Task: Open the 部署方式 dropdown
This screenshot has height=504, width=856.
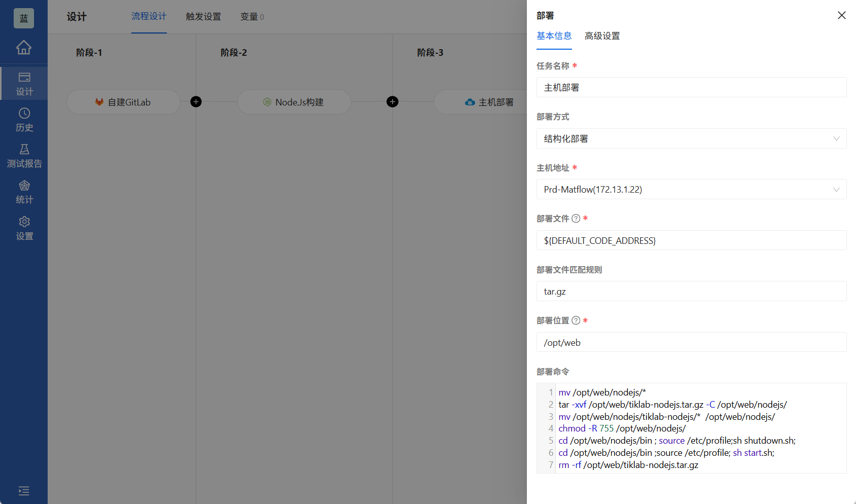Action: click(691, 138)
